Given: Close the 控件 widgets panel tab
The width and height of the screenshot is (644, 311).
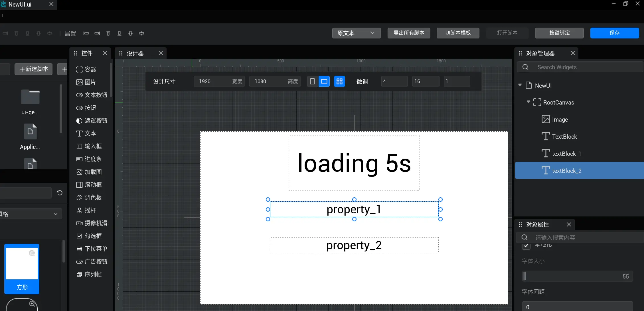Looking at the screenshot, I should click(105, 53).
